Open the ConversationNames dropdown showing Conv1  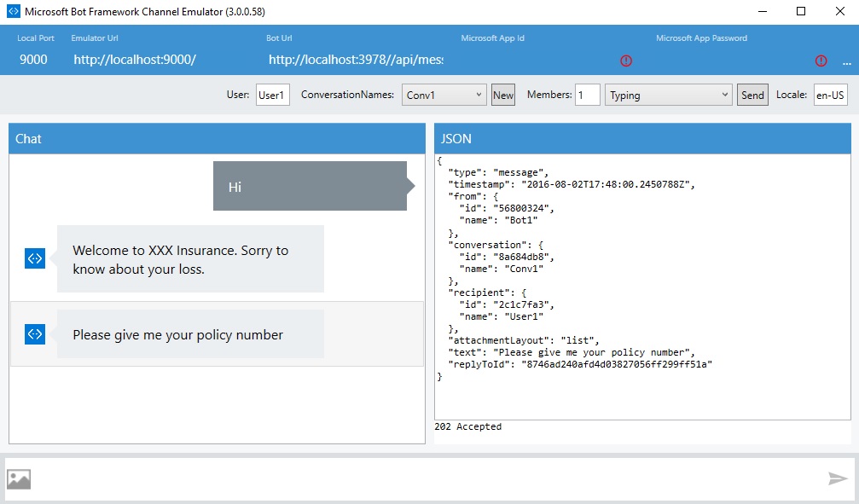444,95
